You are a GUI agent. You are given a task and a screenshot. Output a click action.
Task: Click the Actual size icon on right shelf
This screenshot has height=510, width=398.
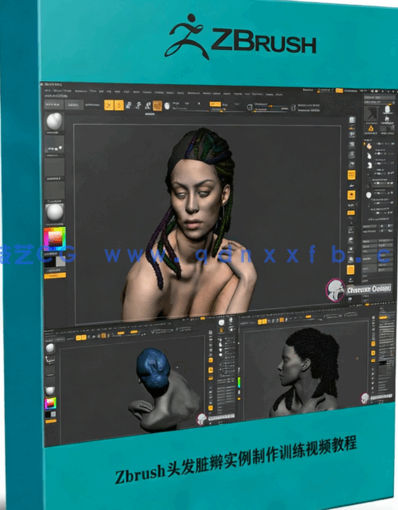tap(352, 155)
